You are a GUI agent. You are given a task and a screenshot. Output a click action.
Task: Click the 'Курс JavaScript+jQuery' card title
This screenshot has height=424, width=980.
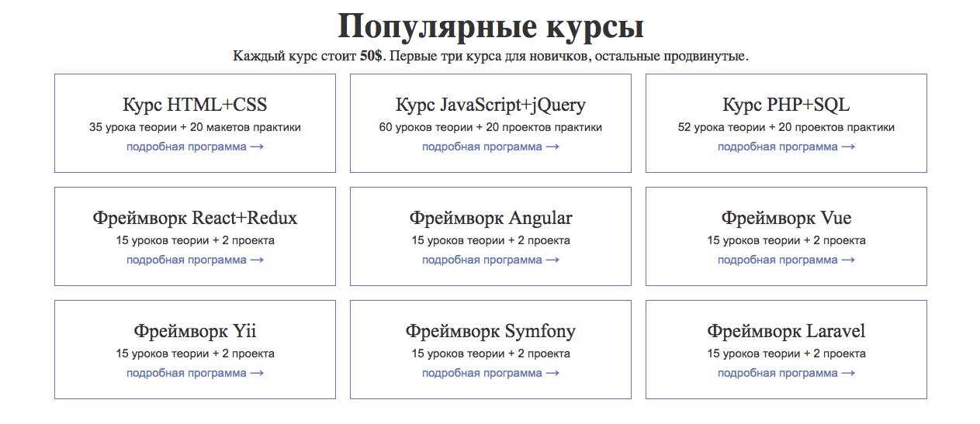[x=490, y=105]
